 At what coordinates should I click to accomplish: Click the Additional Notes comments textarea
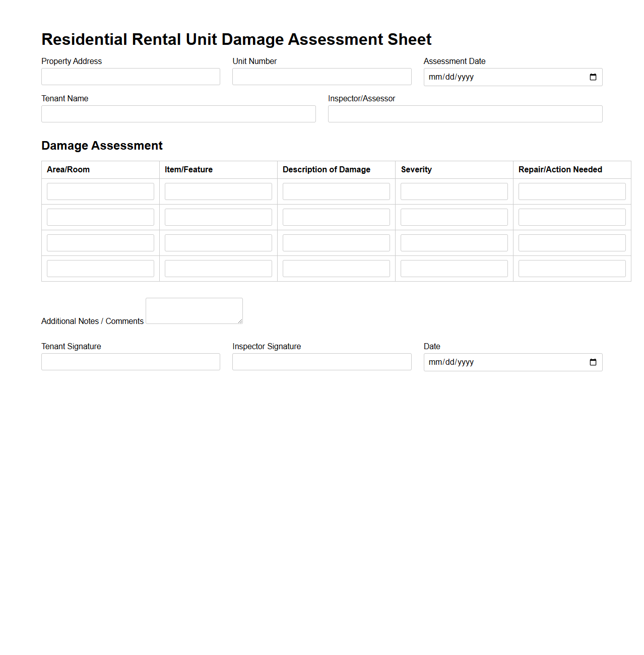pyautogui.click(x=194, y=311)
